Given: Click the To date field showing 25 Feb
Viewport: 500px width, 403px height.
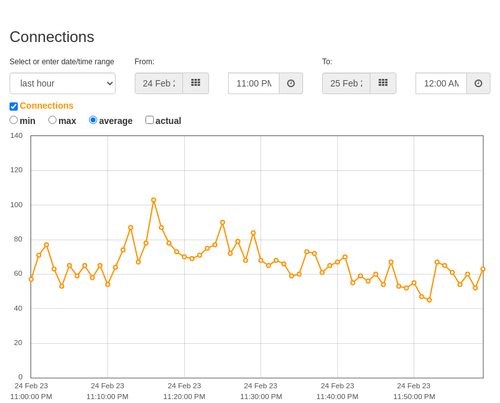Looking at the screenshot, I should pos(346,83).
